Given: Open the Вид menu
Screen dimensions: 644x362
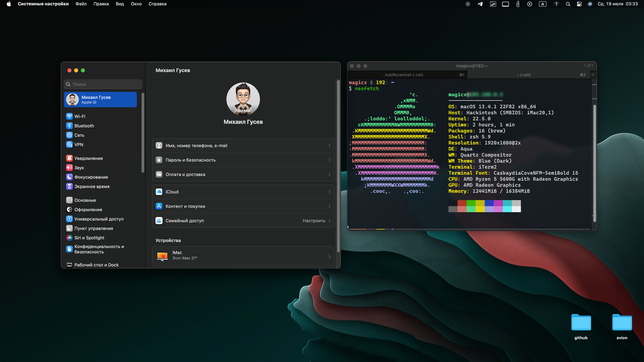Looking at the screenshot, I should click(x=120, y=4).
